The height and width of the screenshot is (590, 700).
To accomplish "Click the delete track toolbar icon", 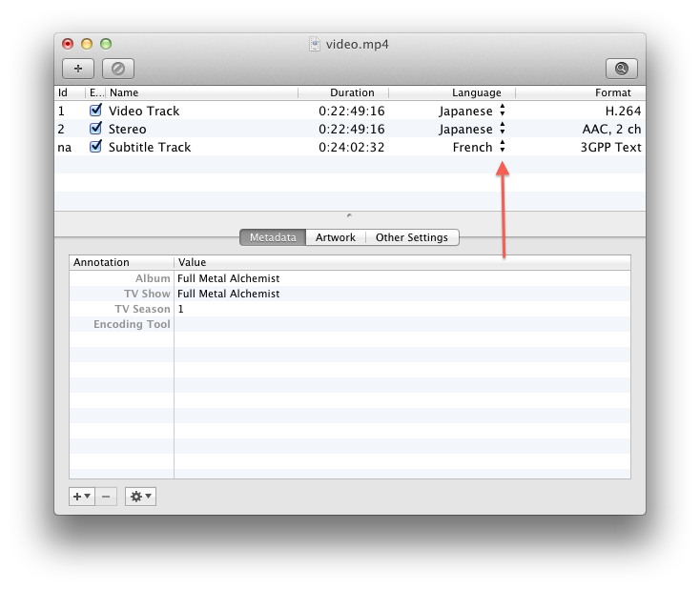I will pyautogui.click(x=118, y=68).
